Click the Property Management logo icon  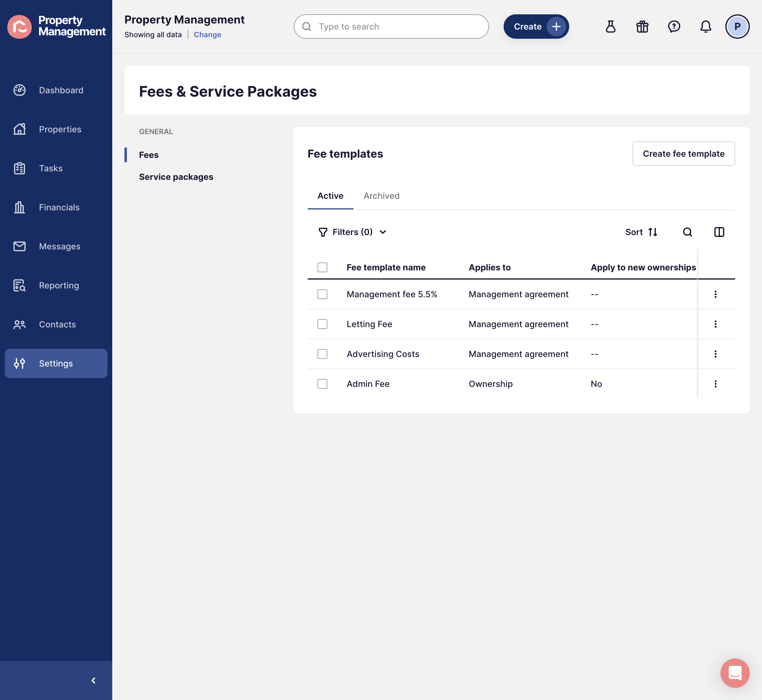pyautogui.click(x=19, y=27)
